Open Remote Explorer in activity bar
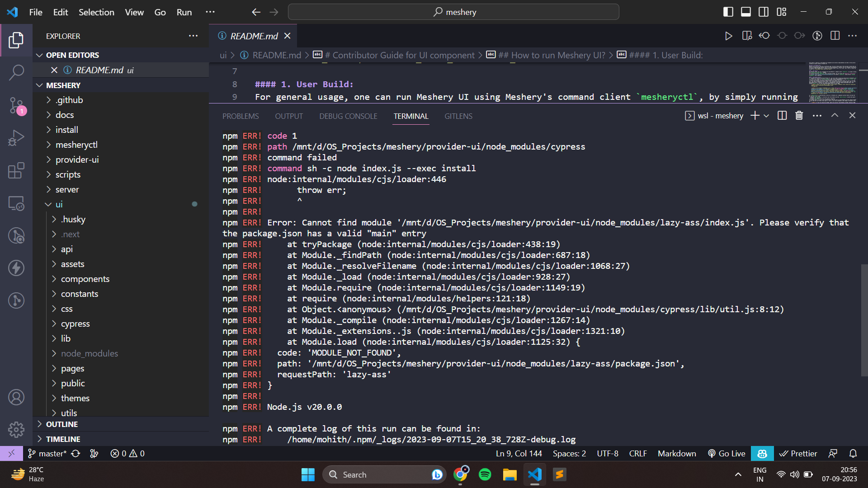This screenshot has width=868, height=488. [16, 203]
